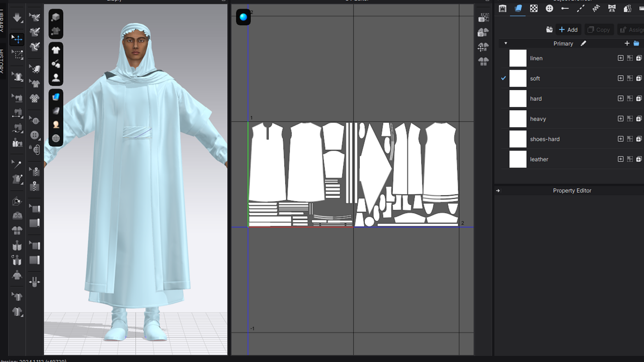The image size is (644, 362).
Task: Click the duplicate icon in soft row
Action: click(639, 78)
